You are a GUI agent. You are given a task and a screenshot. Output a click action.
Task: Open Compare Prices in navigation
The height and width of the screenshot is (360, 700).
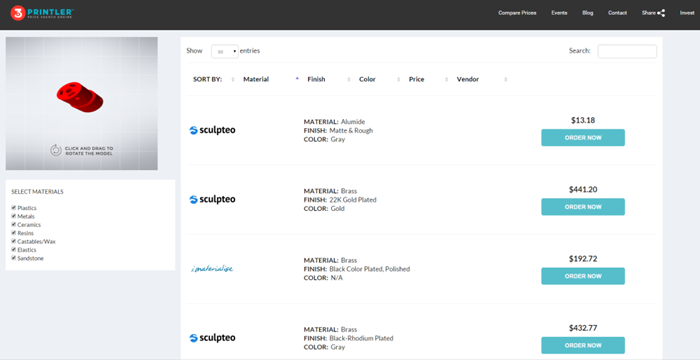(517, 13)
